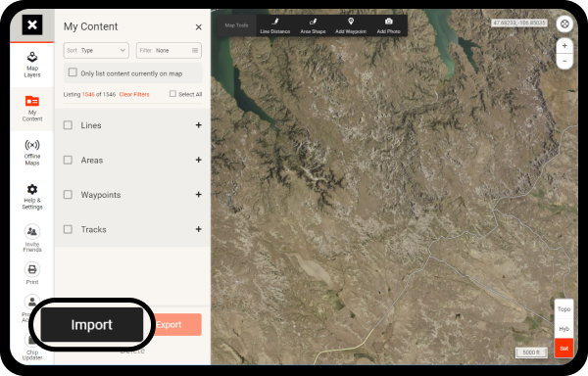Zoom out on the map

click(x=564, y=61)
